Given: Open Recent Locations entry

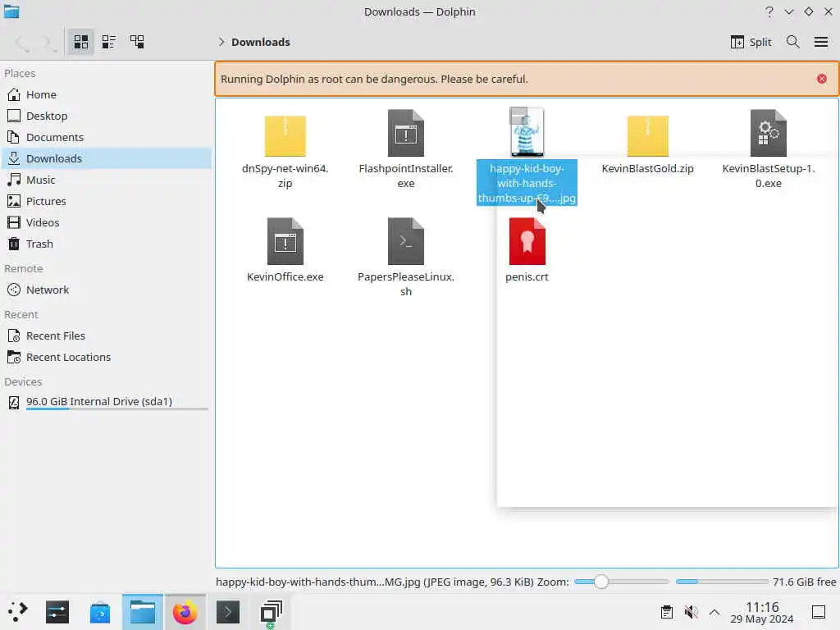Looking at the screenshot, I should 106,358.
